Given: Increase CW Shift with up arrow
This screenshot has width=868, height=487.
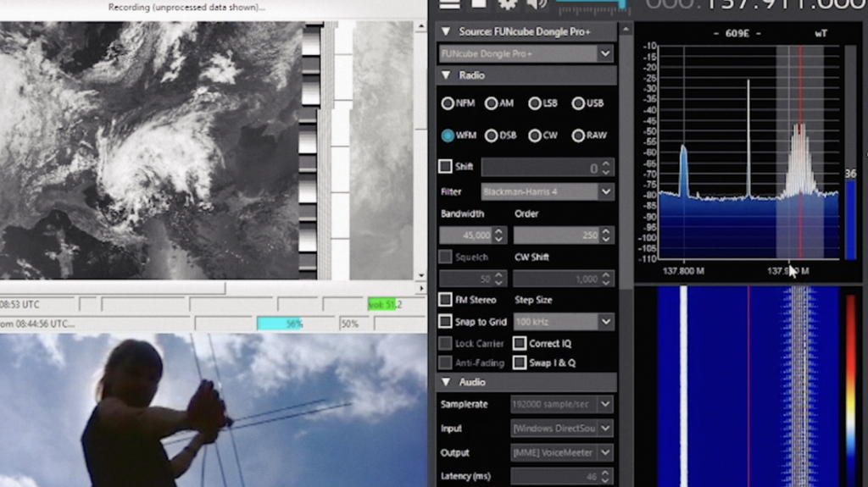Looking at the screenshot, I should 606,275.
